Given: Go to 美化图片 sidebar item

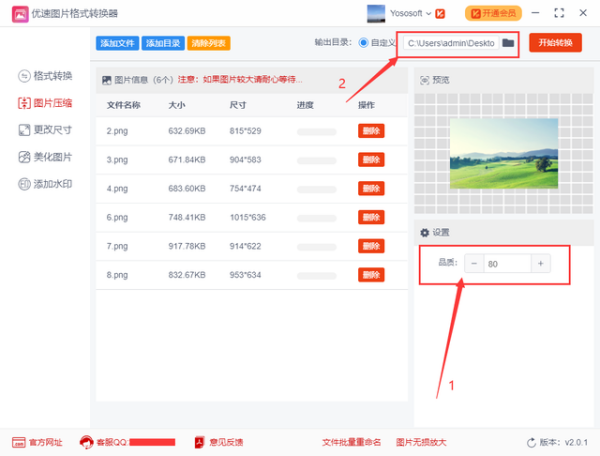Looking at the screenshot, I should point(45,157).
